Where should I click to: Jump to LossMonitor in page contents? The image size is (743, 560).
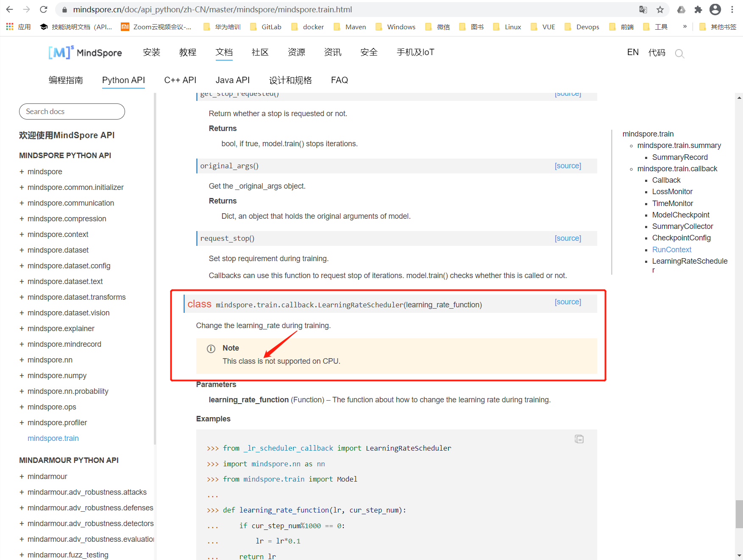click(x=672, y=192)
